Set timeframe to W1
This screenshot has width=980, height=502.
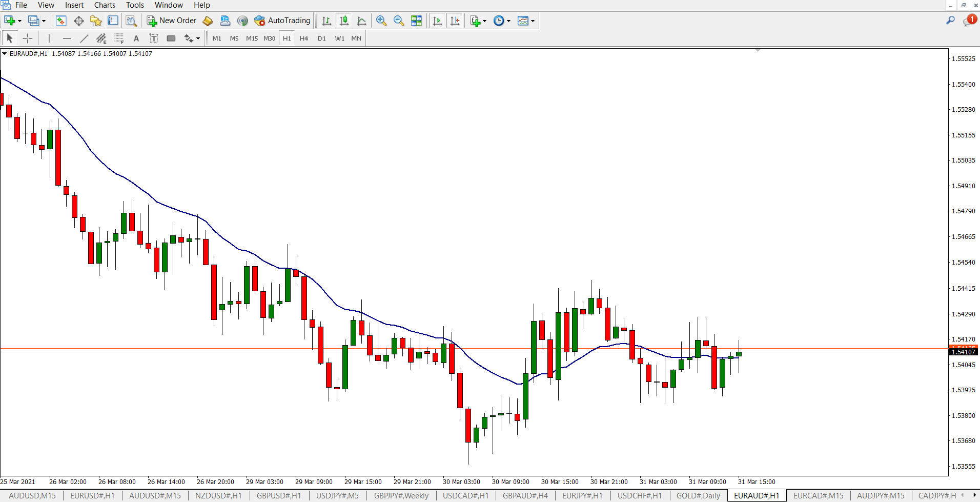(339, 38)
